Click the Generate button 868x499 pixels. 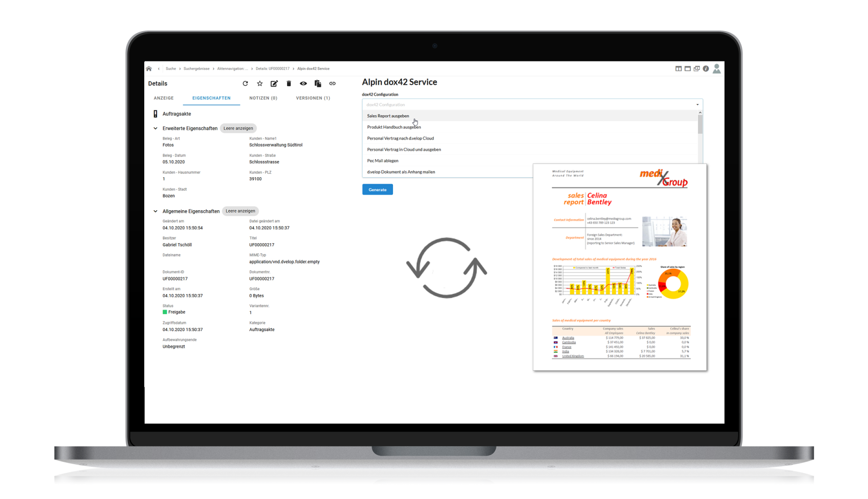coord(377,189)
